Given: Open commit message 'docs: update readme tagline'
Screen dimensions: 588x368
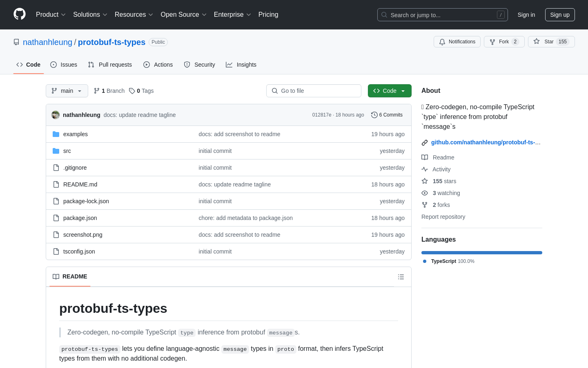Looking at the screenshot, I should click(x=140, y=115).
